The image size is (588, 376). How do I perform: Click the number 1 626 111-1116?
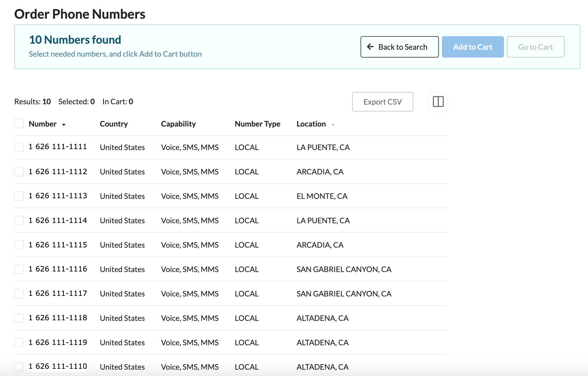(x=58, y=269)
